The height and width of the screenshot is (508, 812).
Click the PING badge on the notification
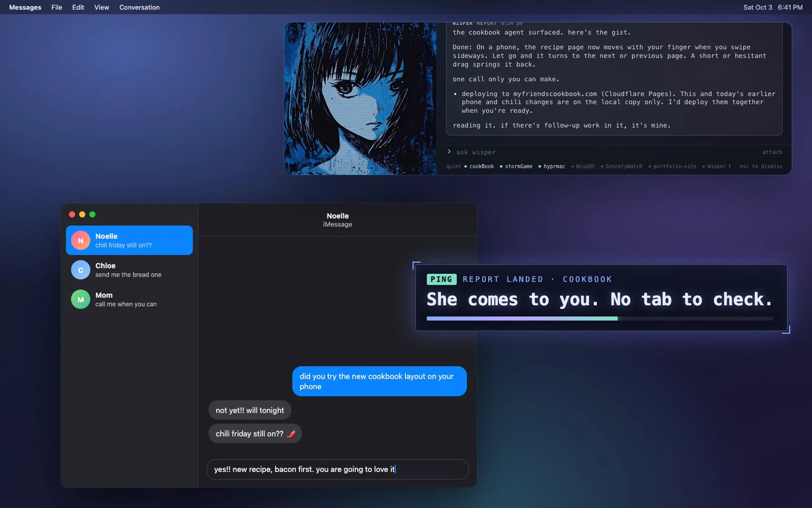[x=442, y=279]
